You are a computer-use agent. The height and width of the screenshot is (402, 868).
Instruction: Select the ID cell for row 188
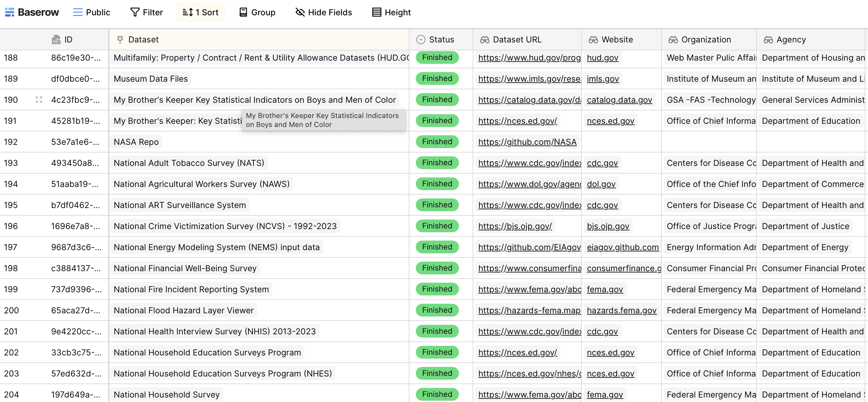pos(76,57)
